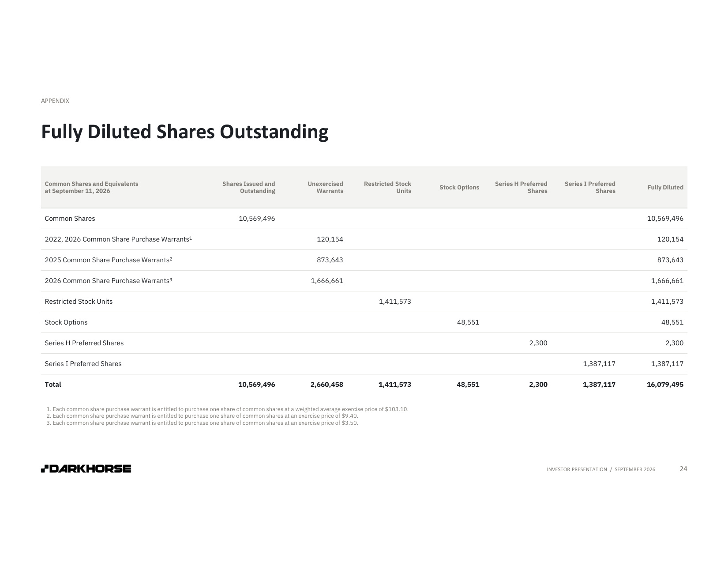Click the APPENDIX section label
Viewport: 728px width, 563px height.
coord(55,101)
